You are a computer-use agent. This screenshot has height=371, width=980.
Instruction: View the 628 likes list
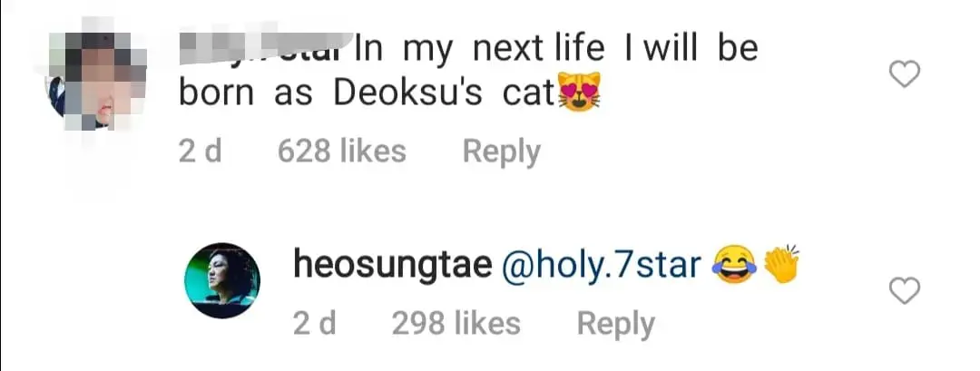pos(341,151)
